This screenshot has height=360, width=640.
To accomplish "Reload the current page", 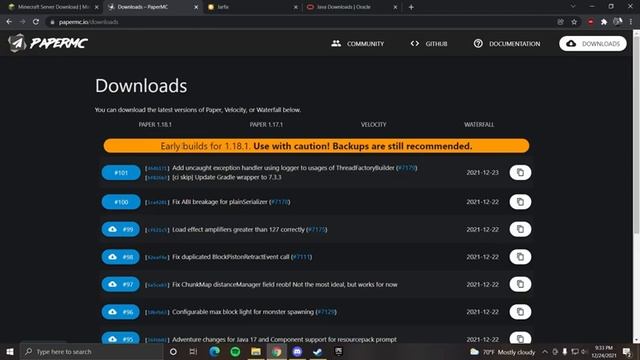I will (36, 22).
